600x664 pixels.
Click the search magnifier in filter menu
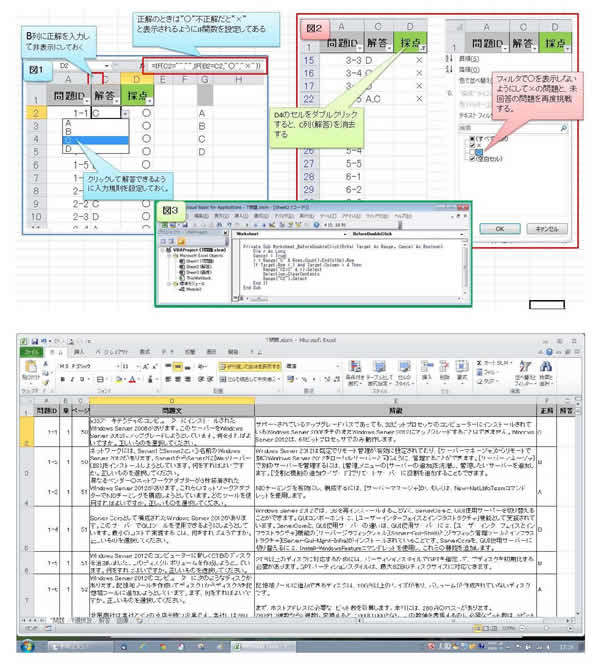click(x=564, y=127)
